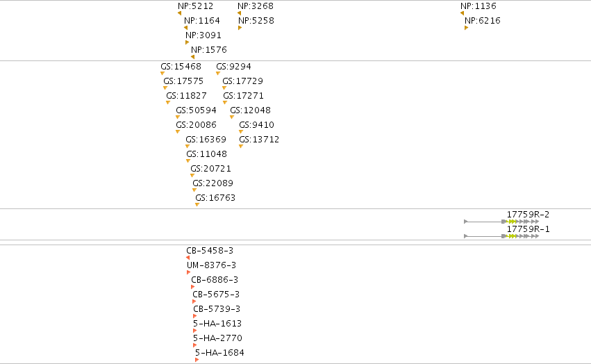Click the GS:16763 insertion label
591x364 pixels.
click(215, 198)
